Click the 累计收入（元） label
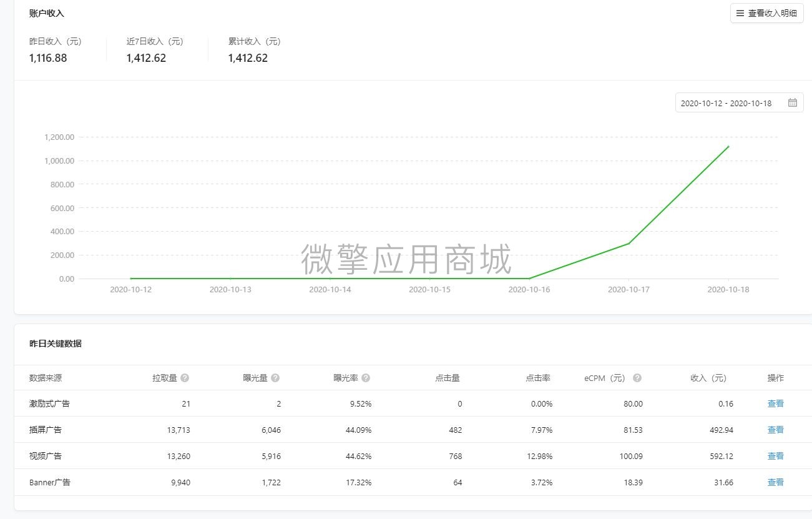Image resolution: width=812 pixels, height=519 pixels. point(255,41)
